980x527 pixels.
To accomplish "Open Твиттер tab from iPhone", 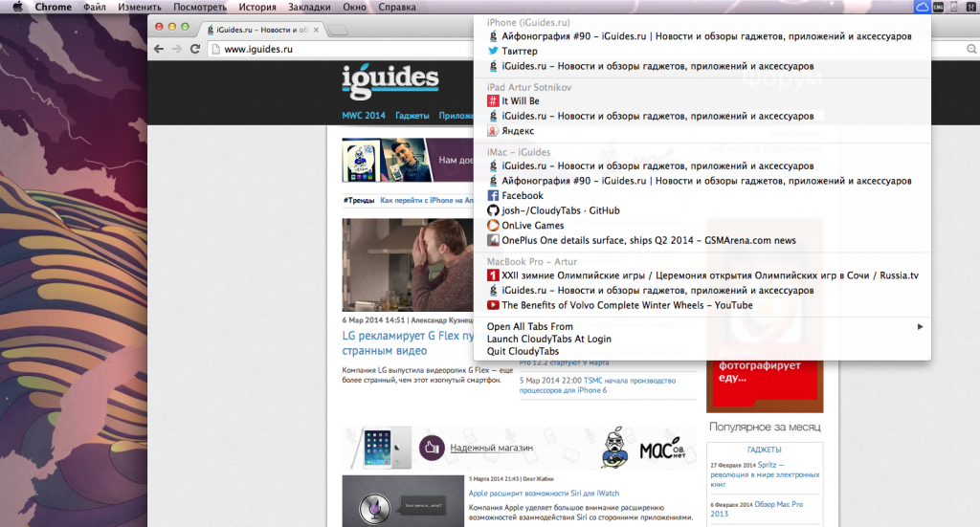I will 702,52.
